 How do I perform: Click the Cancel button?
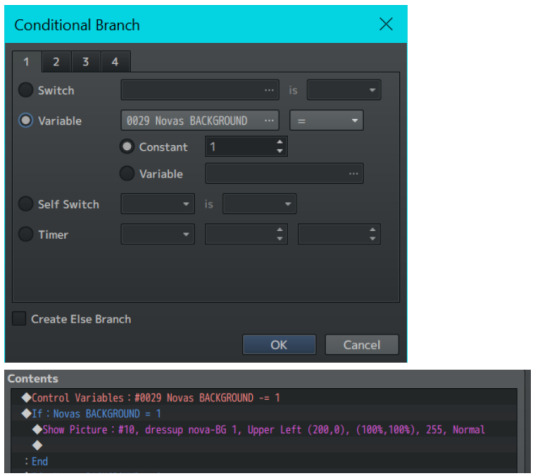click(362, 345)
